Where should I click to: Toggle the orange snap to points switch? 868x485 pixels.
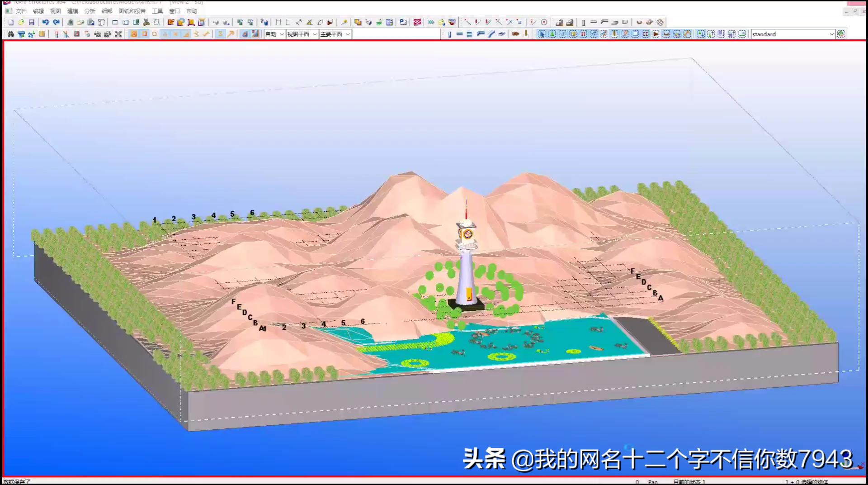tap(134, 33)
